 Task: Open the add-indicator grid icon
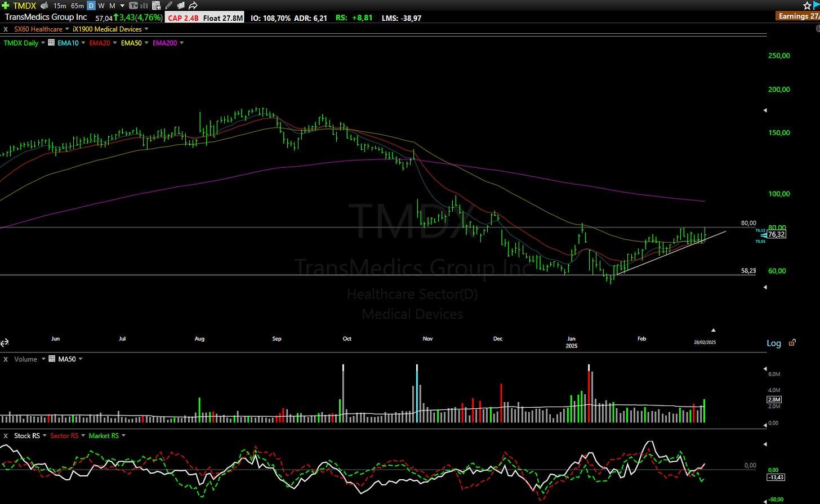pos(157,6)
